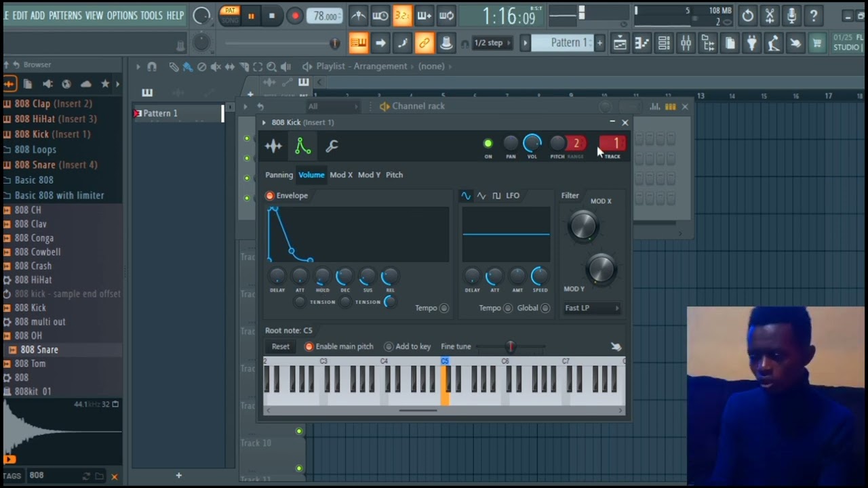Enable the 3-2-1 countdown before recording

click(x=402, y=16)
